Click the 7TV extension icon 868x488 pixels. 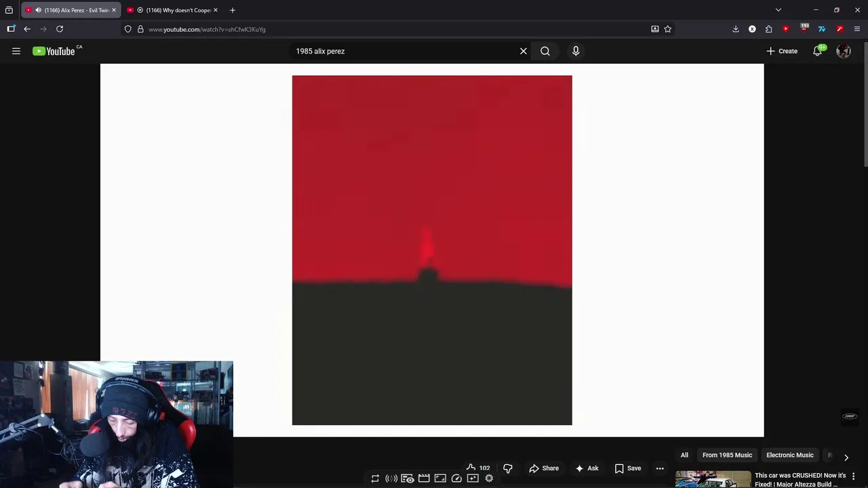pyautogui.click(x=822, y=29)
